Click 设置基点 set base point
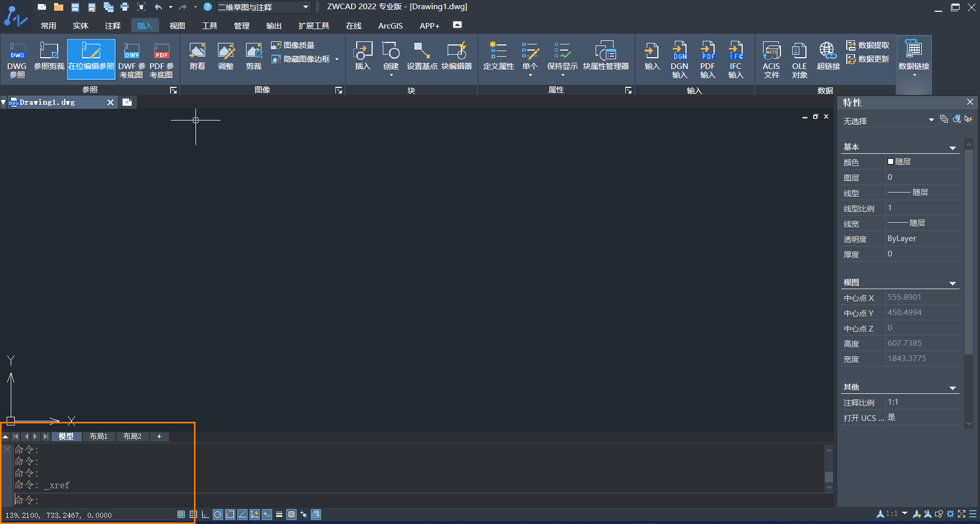 coord(422,56)
